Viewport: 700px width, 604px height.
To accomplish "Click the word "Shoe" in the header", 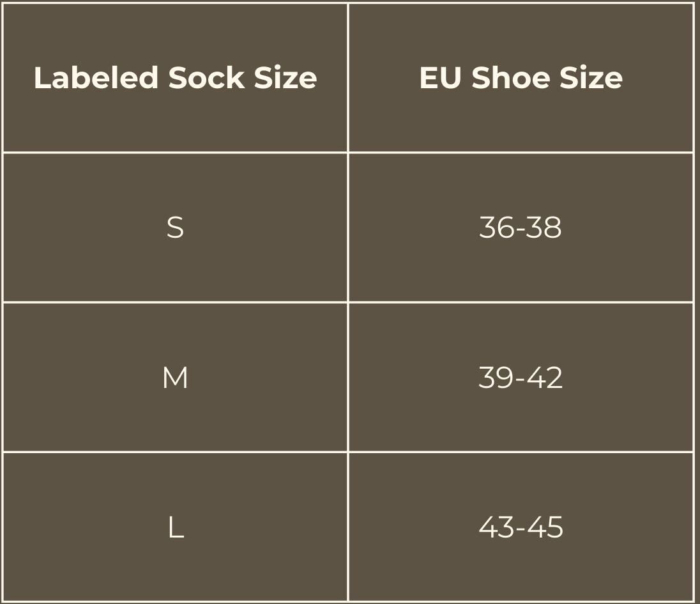I will [x=511, y=78].
